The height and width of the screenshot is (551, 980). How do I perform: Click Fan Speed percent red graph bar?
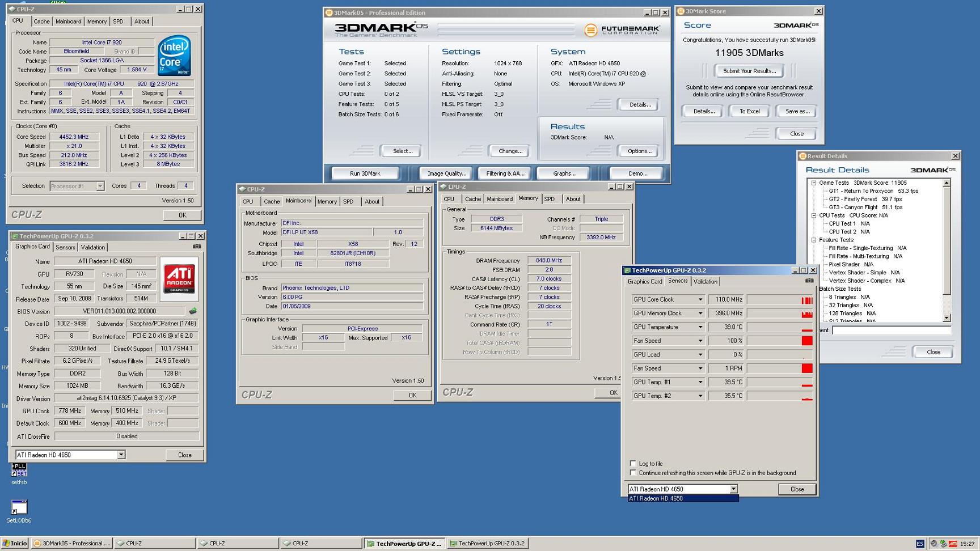pos(807,341)
